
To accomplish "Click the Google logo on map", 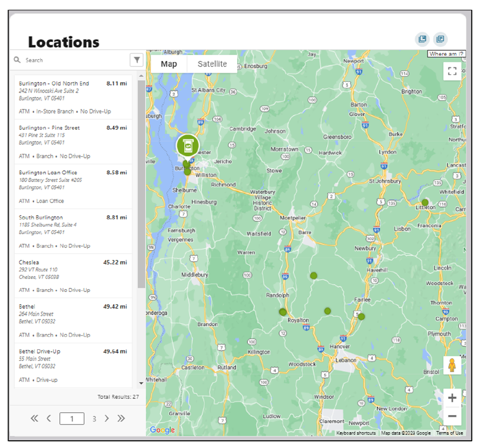I will click(162, 430).
